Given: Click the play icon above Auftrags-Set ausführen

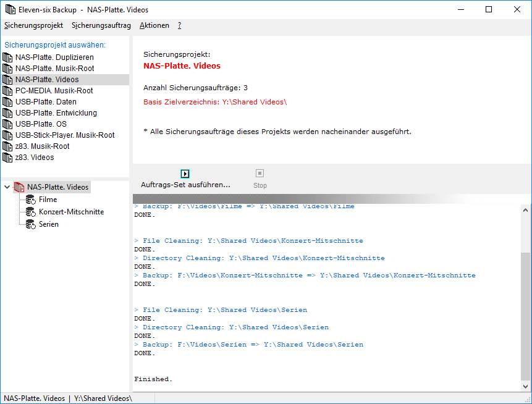Looking at the screenshot, I should pos(185,174).
